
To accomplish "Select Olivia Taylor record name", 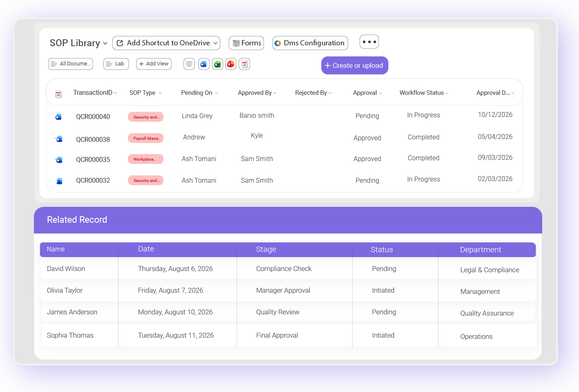I will point(65,290).
